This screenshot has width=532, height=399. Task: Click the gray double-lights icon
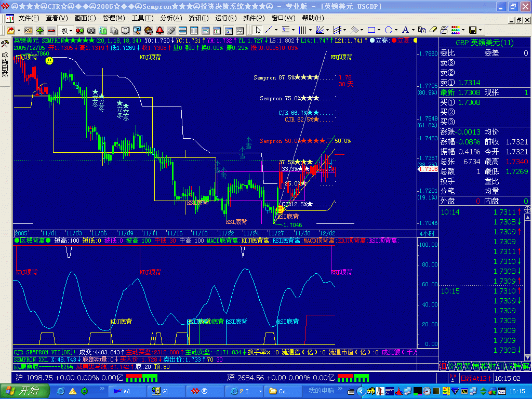coord(91,31)
